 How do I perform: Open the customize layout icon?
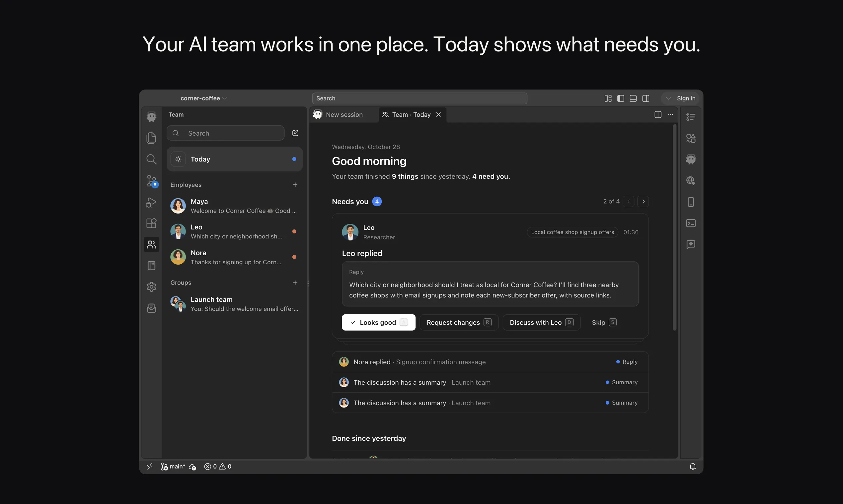point(608,98)
